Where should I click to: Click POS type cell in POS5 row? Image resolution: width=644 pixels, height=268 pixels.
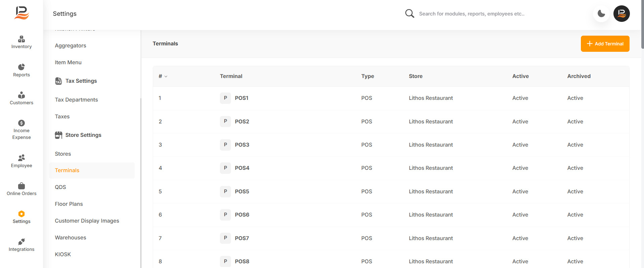point(367,192)
